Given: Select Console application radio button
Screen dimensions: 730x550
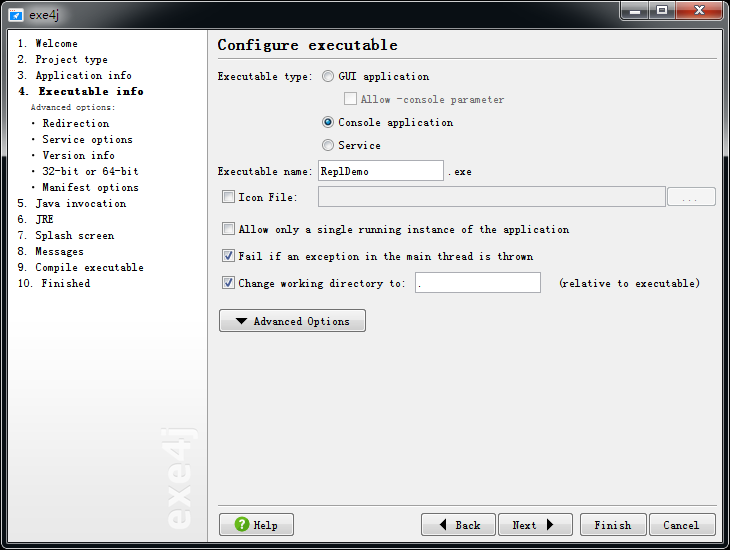Looking at the screenshot, I should point(328,122).
